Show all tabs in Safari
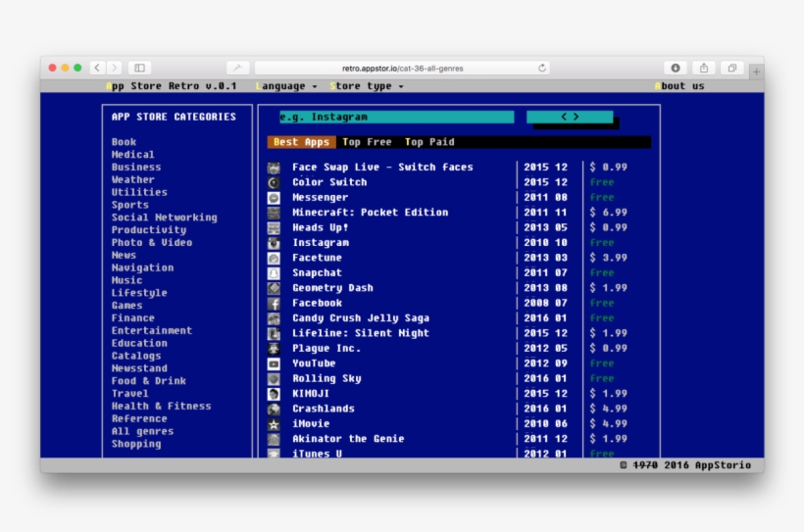Viewport: 804px width, 532px height. tap(732, 68)
